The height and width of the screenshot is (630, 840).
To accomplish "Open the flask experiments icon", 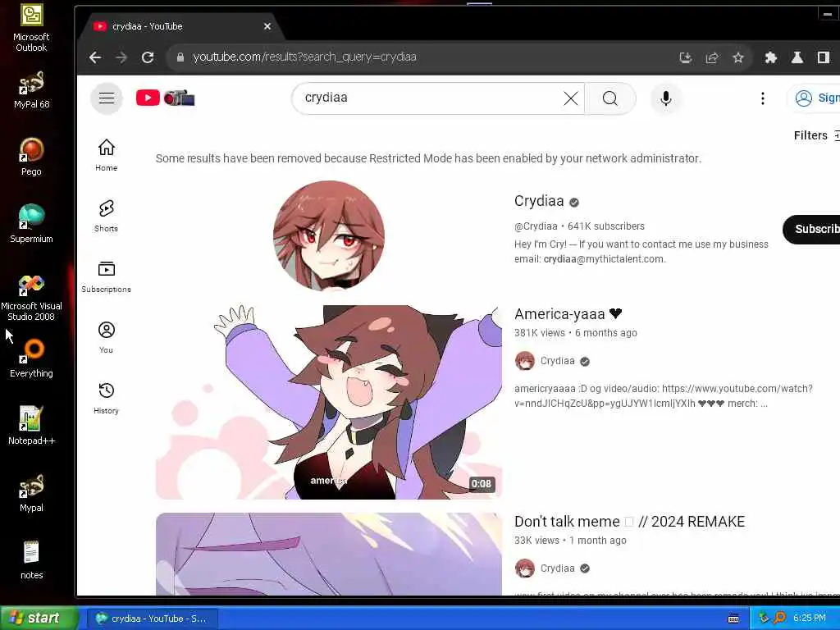I will pos(797,57).
